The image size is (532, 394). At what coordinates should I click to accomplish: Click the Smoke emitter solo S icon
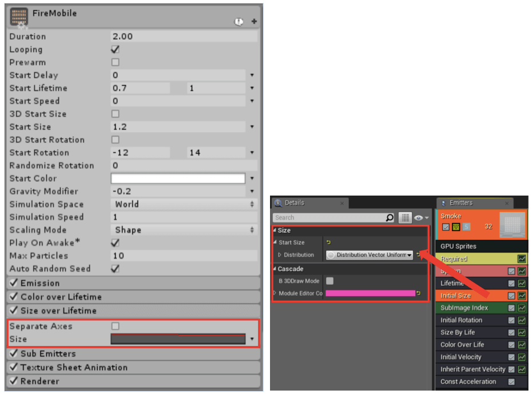[x=466, y=227]
